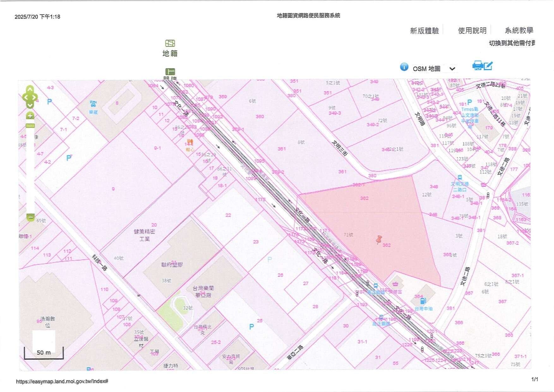This screenshot has height=392, width=554.
Task: Click the green 門牌 address icon
Action: [170, 72]
